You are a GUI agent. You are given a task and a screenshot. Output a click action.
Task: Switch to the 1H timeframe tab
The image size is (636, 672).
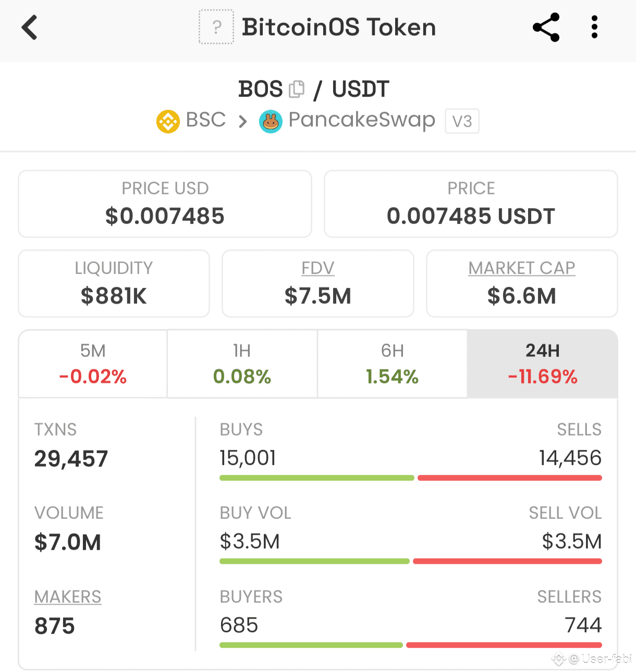pyautogui.click(x=242, y=364)
